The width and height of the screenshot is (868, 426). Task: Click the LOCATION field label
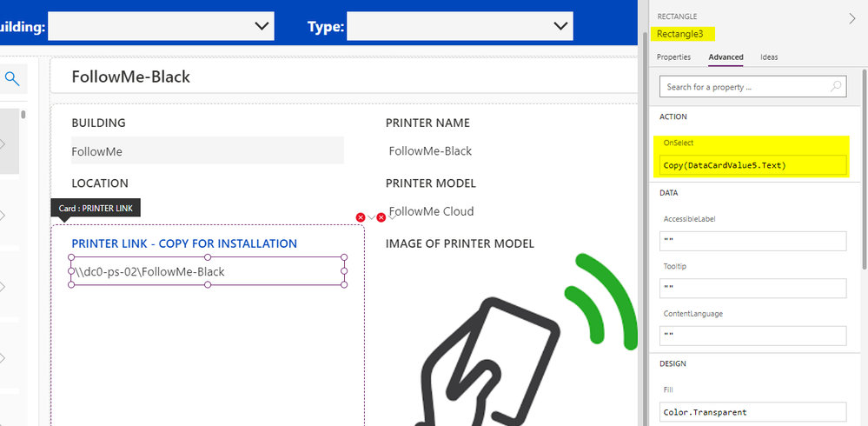[100, 183]
